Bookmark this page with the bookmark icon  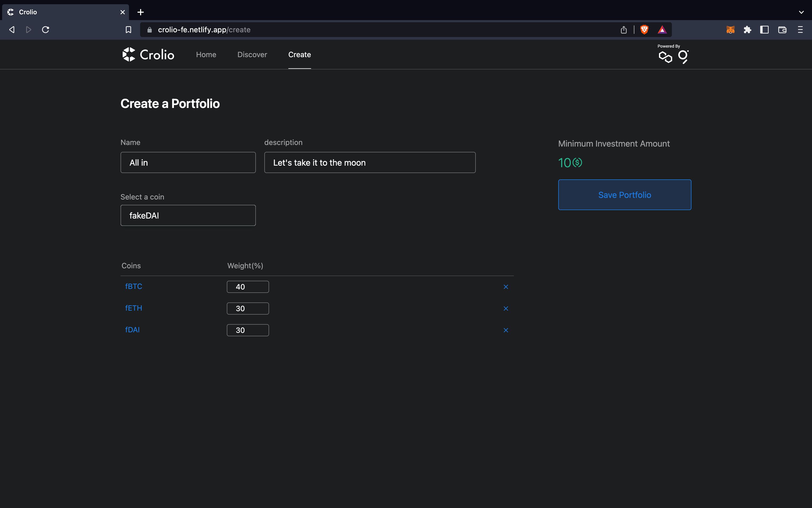(x=128, y=30)
